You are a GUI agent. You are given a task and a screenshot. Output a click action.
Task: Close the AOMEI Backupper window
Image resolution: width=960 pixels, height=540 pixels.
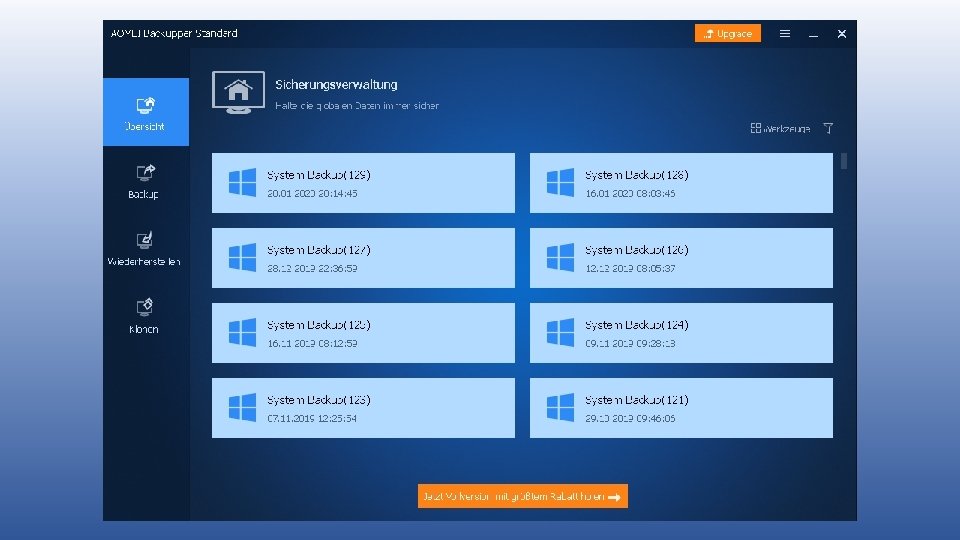click(x=842, y=34)
